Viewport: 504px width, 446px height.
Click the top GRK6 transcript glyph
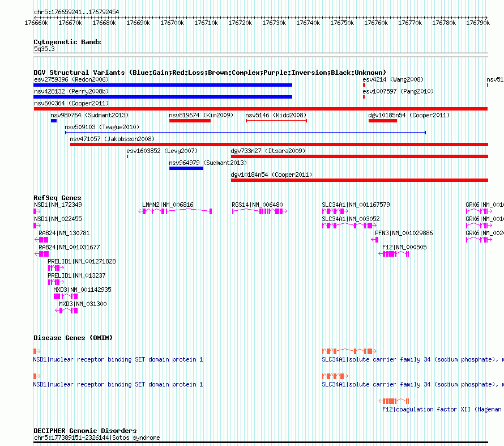479,211
